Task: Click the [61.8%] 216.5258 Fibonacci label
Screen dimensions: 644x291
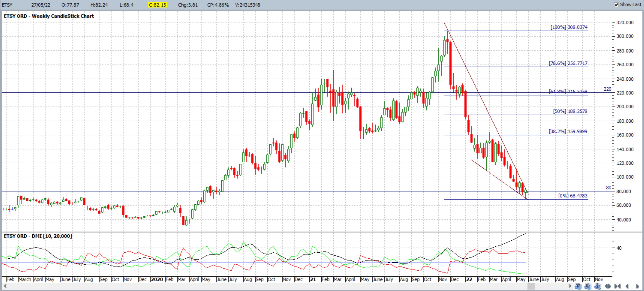Action: click(x=568, y=92)
